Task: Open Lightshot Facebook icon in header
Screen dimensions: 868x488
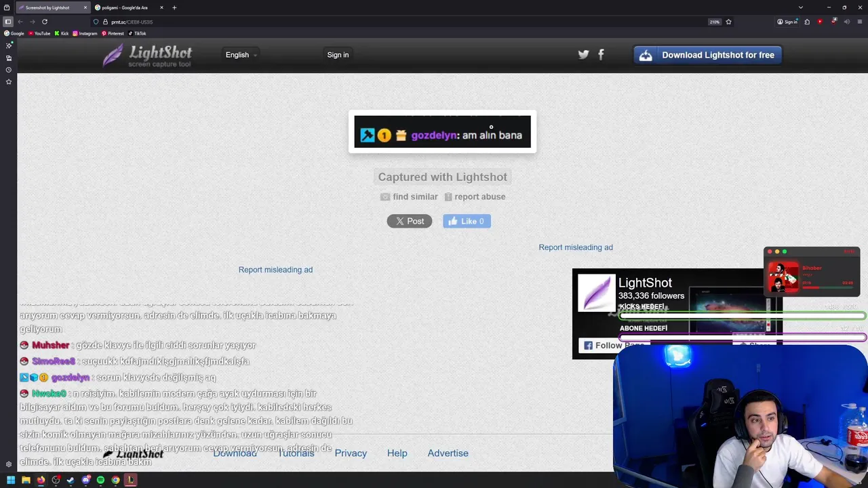Action: tap(601, 55)
